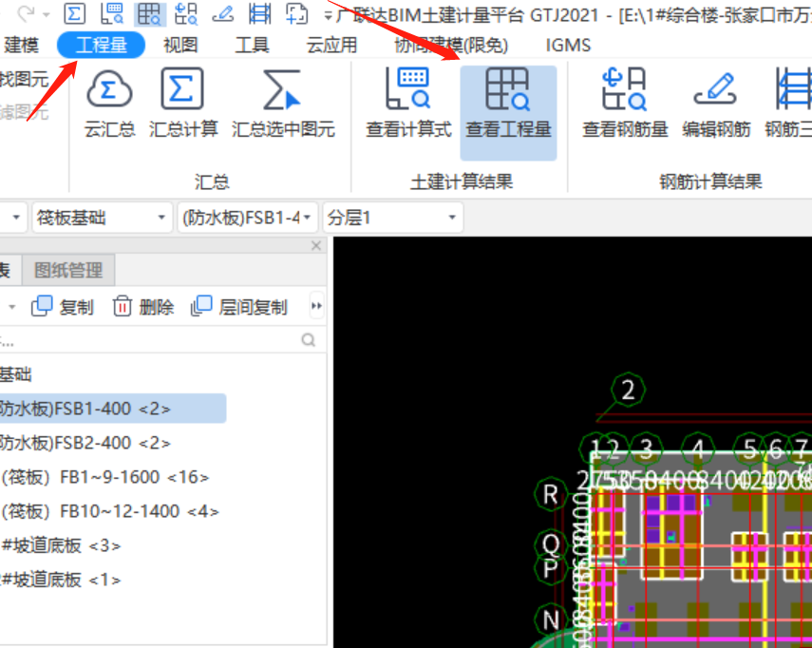This screenshot has height=648, width=812.
Task: Click quick-access view quantities grid icon
Action: [x=150, y=13]
